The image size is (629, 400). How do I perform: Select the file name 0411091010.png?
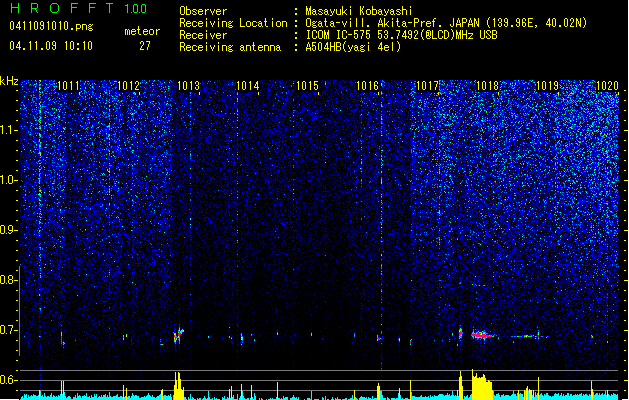click(51, 26)
